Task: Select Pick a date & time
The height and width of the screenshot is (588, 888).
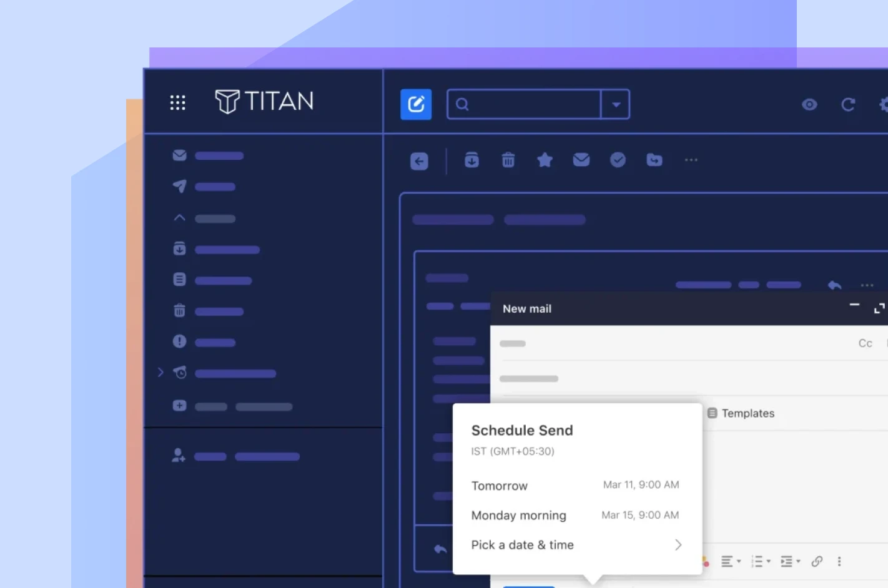Action: point(522,544)
